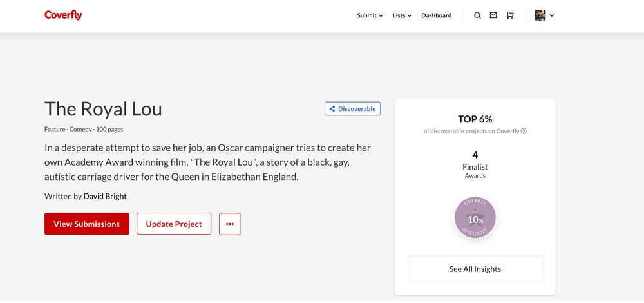The height and width of the screenshot is (303, 644).
Task: Toggle the Discoverable status badge
Action: (x=352, y=109)
